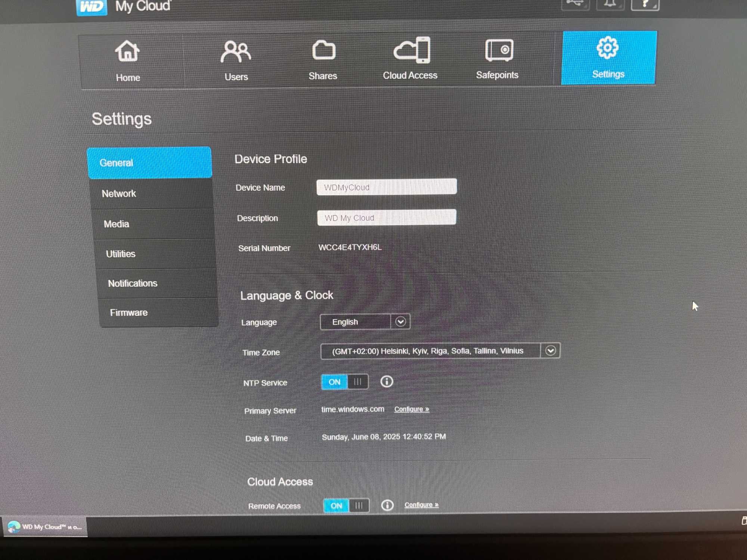This screenshot has height=560, width=747.
Task: Click the cloud and phone icon
Action: pos(412,50)
